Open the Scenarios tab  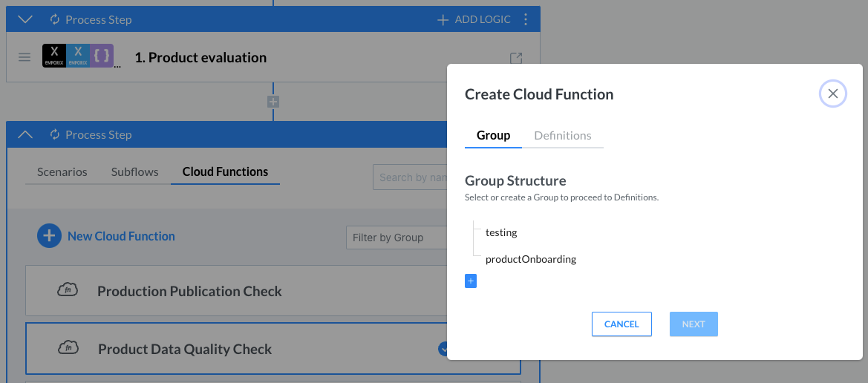pos(62,171)
